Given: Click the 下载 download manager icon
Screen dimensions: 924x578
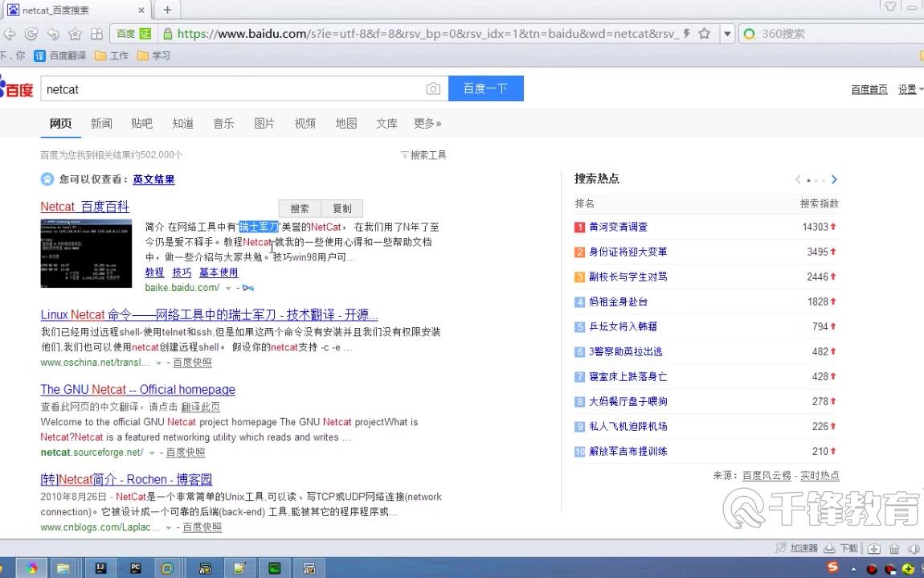Looking at the screenshot, I should point(840,547).
